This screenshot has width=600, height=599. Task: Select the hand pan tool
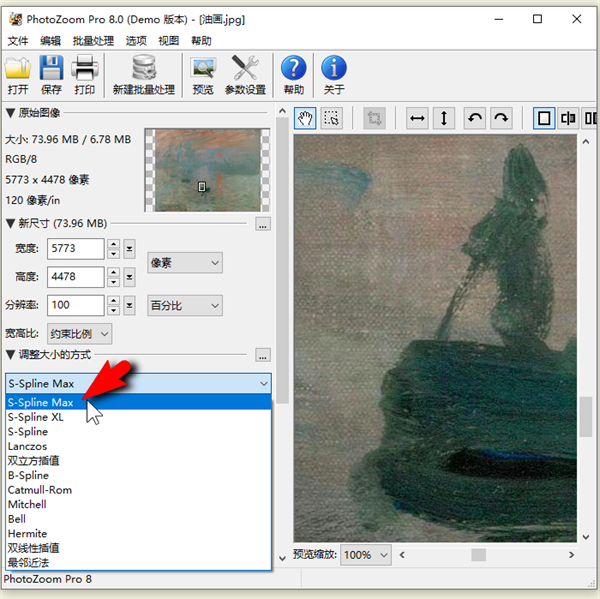305,118
